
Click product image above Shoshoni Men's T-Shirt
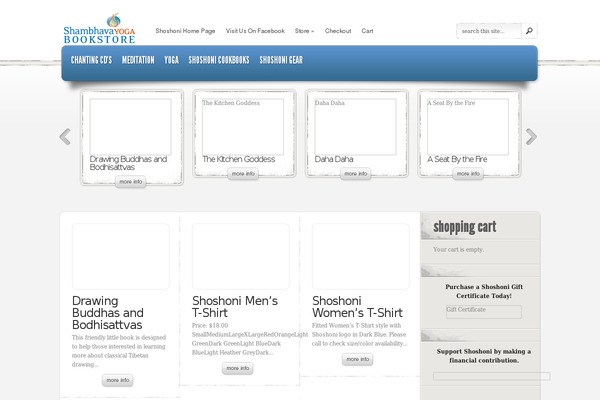(x=241, y=256)
